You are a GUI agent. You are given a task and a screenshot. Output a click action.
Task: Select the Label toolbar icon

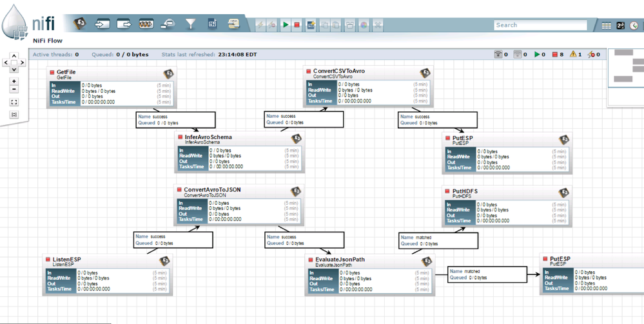pyautogui.click(x=233, y=24)
